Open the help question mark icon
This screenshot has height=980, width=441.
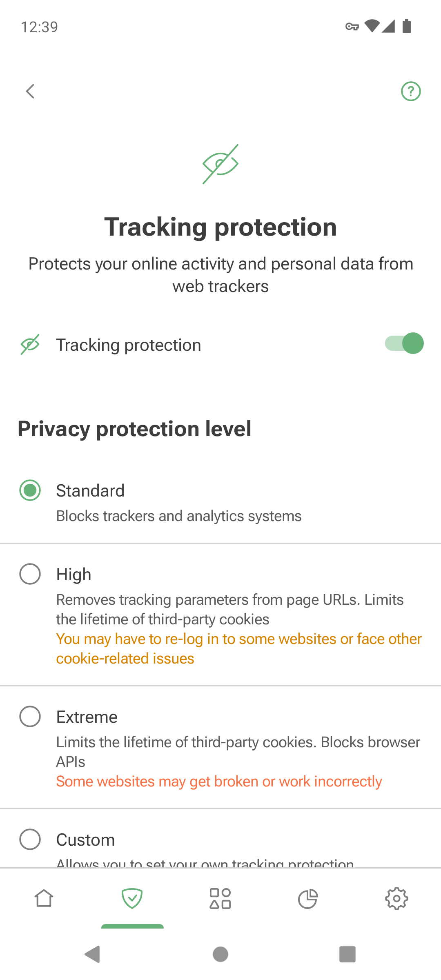click(x=411, y=91)
